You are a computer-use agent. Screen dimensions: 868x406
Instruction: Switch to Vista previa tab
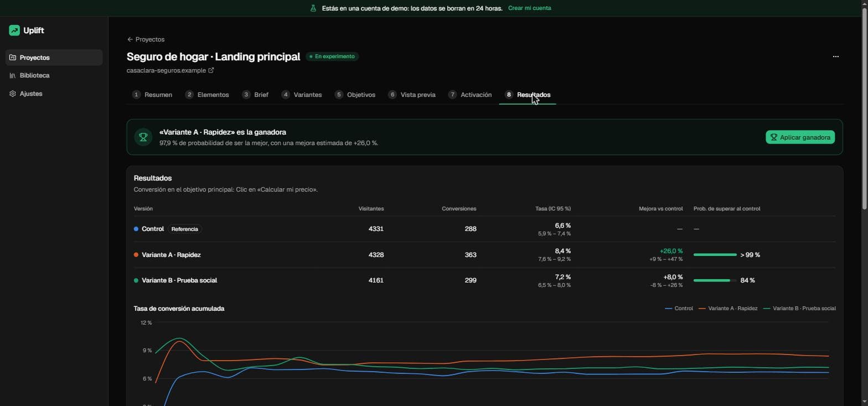(412, 95)
